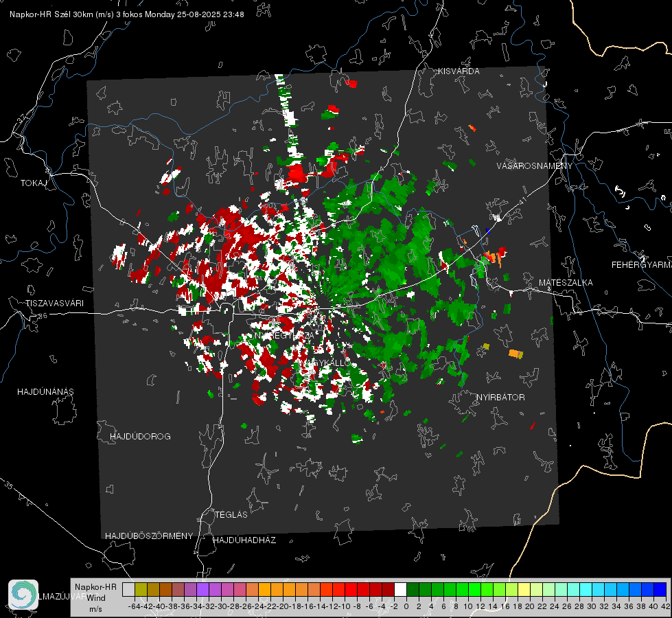Image resolution: width=672 pixels, height=618 pixels.
Task: Click the HAJDÚHADHÁZ town label
Action: [x=244, y=540]
